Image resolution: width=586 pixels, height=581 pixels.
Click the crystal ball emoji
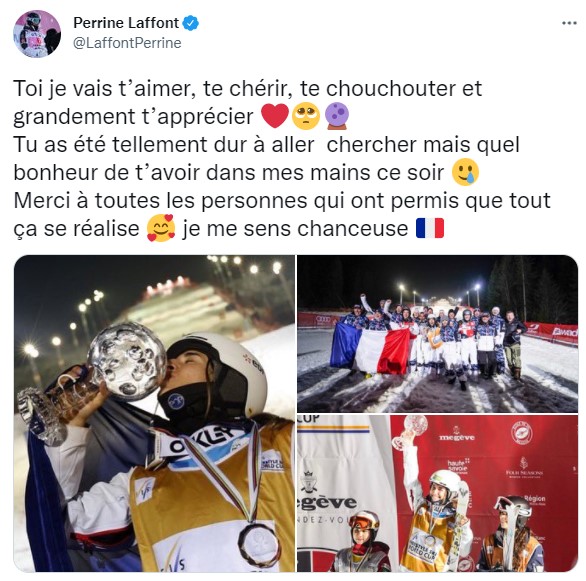pos(337,116)
